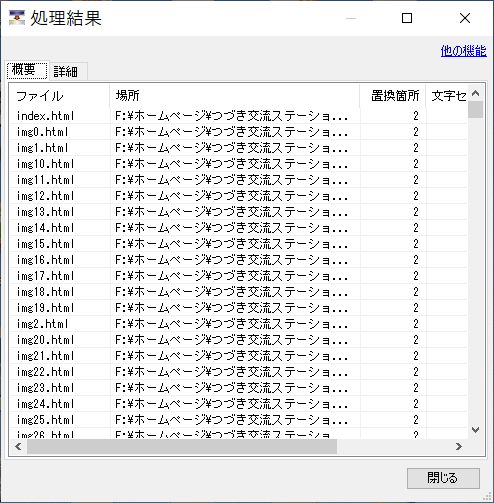494x503 pixels.
Task: Click the 閉じる button
Action: (x=443, y=478)
